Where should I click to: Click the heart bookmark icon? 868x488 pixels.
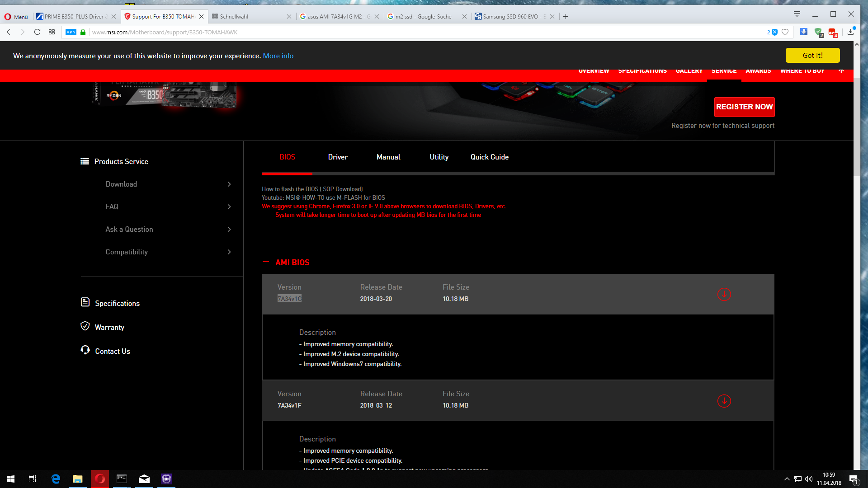coord(785,32)
